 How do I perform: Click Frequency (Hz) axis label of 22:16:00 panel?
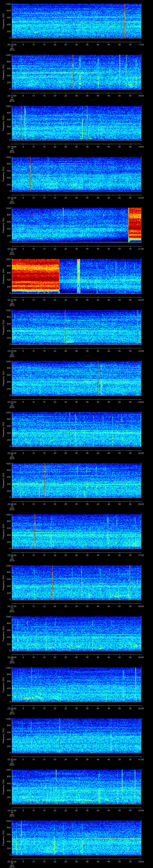(3, 21)
